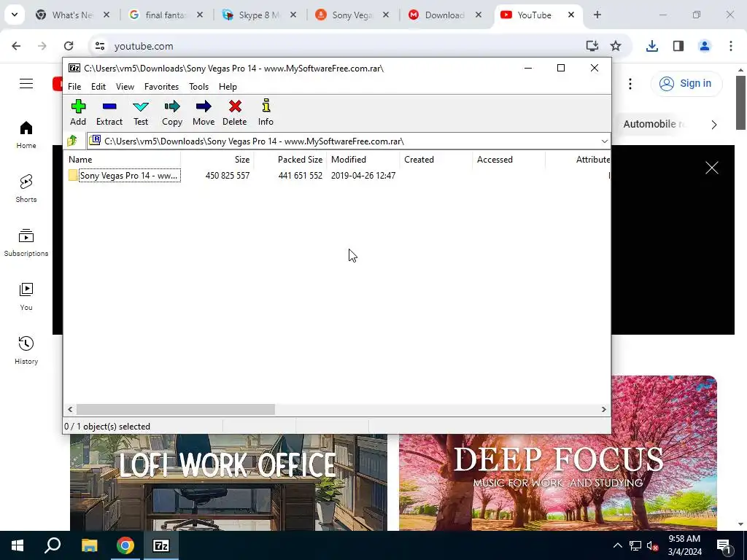Switch to the Skype 8 browser tab
This screenshot has width=747, height=560.
[x=260, y=15]
